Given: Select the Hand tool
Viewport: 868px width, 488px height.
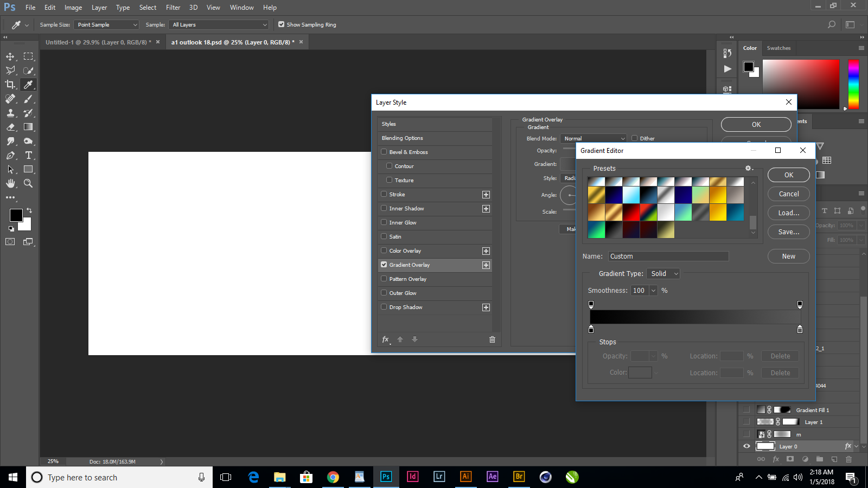Looking at the screenshot, I should pos(11,183).
